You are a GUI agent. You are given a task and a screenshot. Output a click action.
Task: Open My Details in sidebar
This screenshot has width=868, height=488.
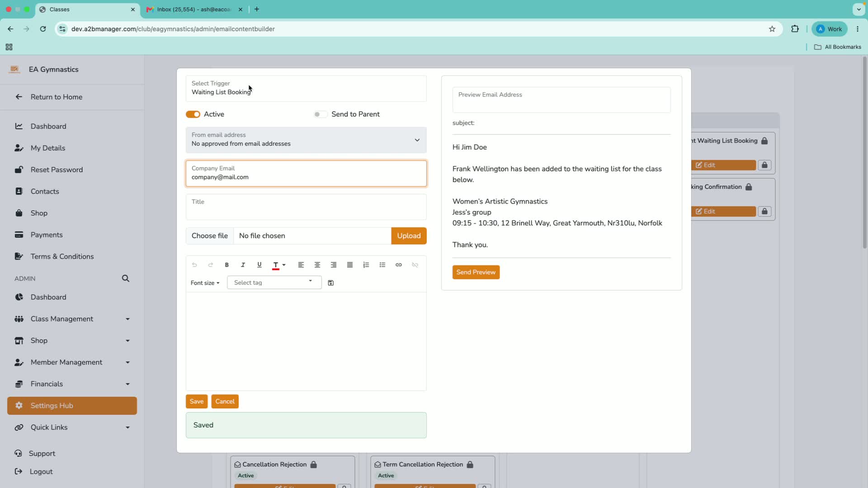[x=48, y=148]
